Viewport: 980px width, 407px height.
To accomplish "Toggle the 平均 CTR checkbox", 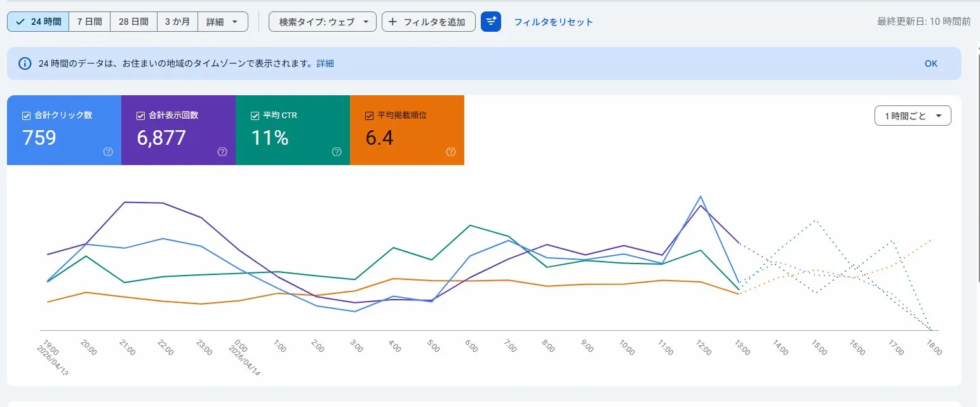I will click(255, 116).
